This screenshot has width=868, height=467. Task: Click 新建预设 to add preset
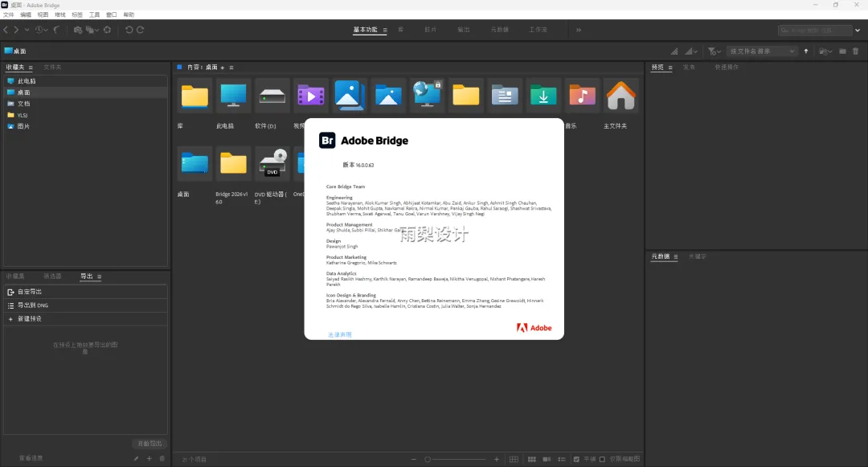pos(86,319)
